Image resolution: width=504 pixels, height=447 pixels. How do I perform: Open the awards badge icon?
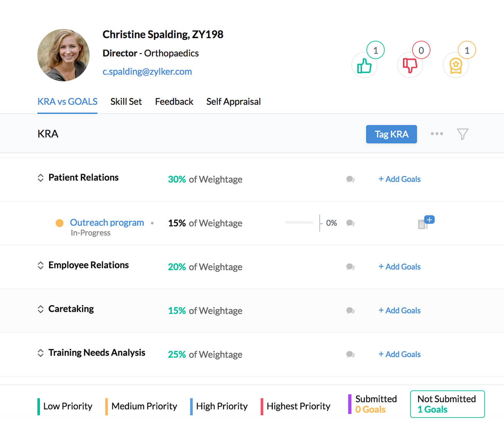coord(456,65)
